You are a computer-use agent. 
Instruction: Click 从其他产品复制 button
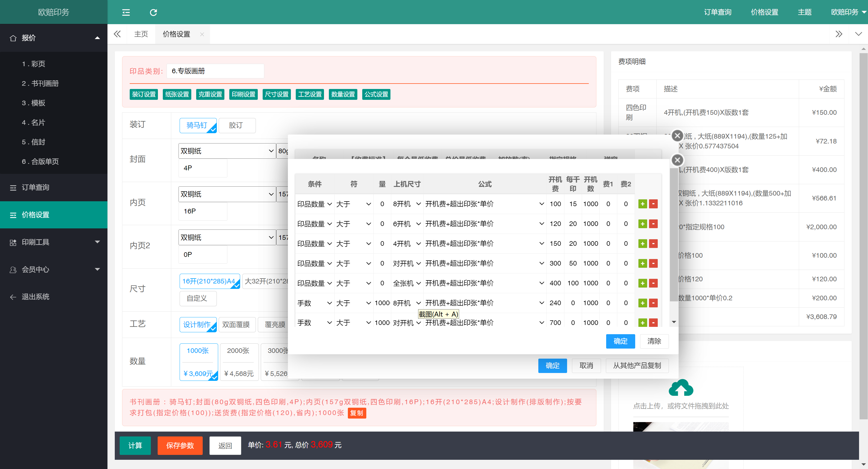[x=637, y=366]
